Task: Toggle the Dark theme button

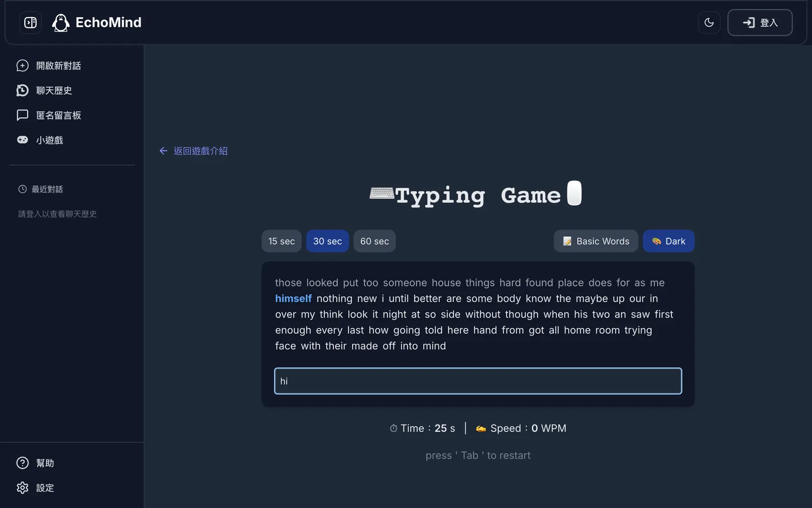Action: [668, 241]
